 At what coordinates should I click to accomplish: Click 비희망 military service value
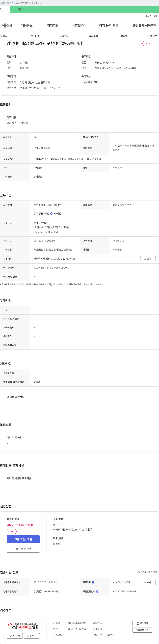pos(37,382)
